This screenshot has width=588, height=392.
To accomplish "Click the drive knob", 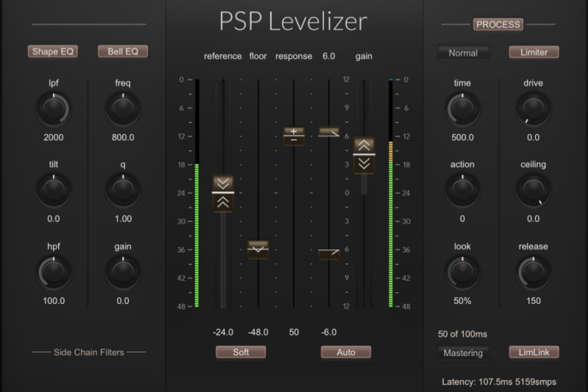I will (534, 109).
